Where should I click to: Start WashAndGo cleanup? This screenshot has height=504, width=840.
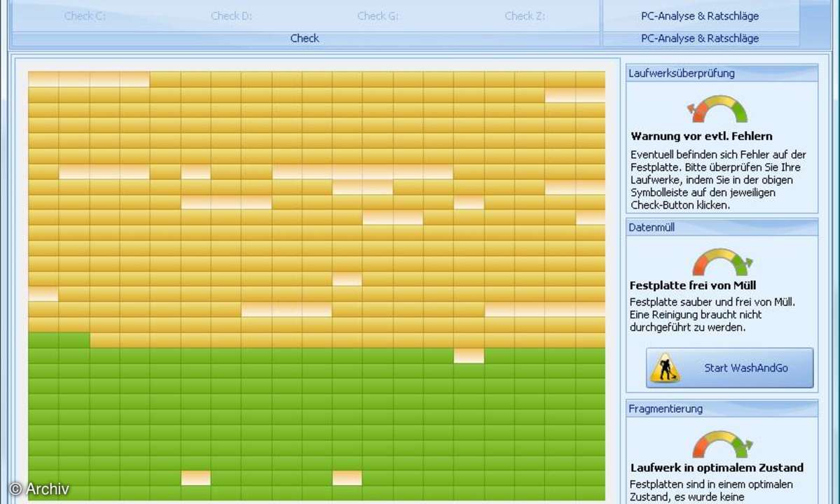[x=729, y=367]
